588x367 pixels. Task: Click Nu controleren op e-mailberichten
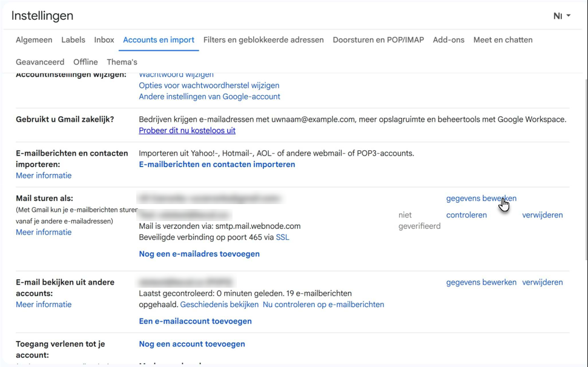(323, 305)
